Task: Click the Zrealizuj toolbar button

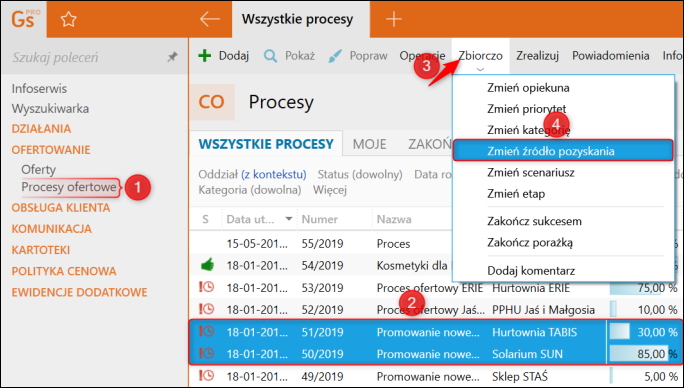Action: point(537,56)
